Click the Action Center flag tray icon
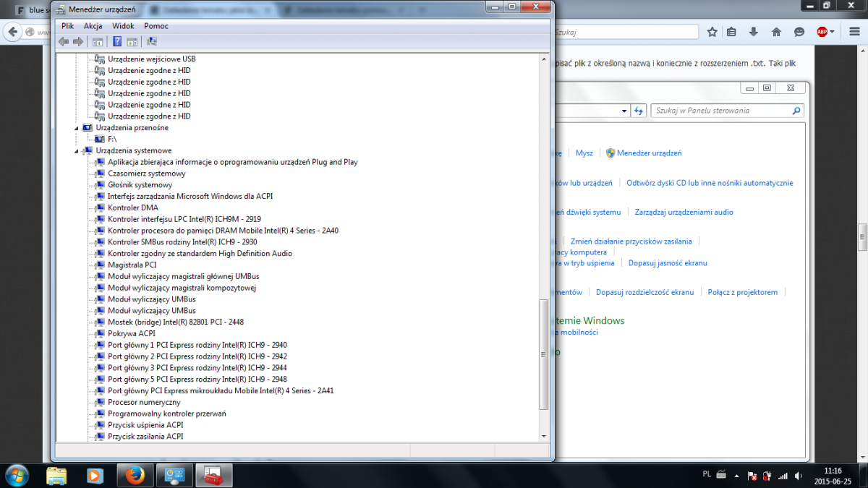This screenshot has width=868, height=488. point(752,477)
